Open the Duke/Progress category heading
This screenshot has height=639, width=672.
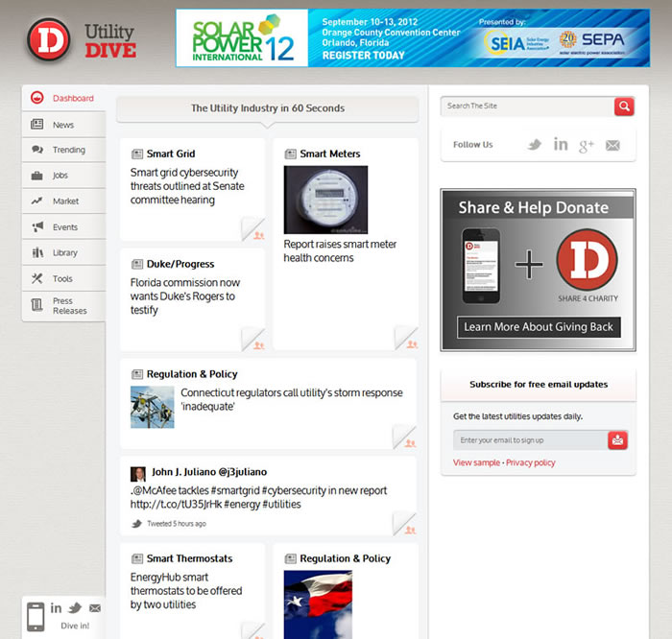coord(180,264)
